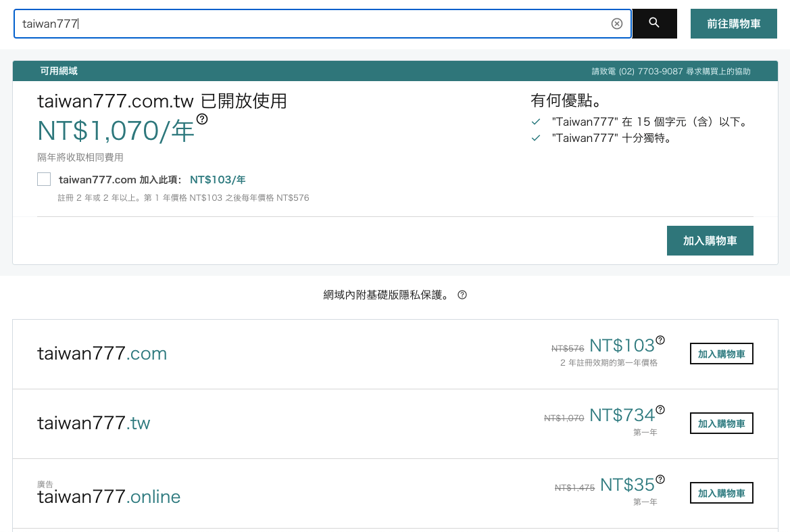Click the struck-through NT$1,475 price

(x=574, y=487)
